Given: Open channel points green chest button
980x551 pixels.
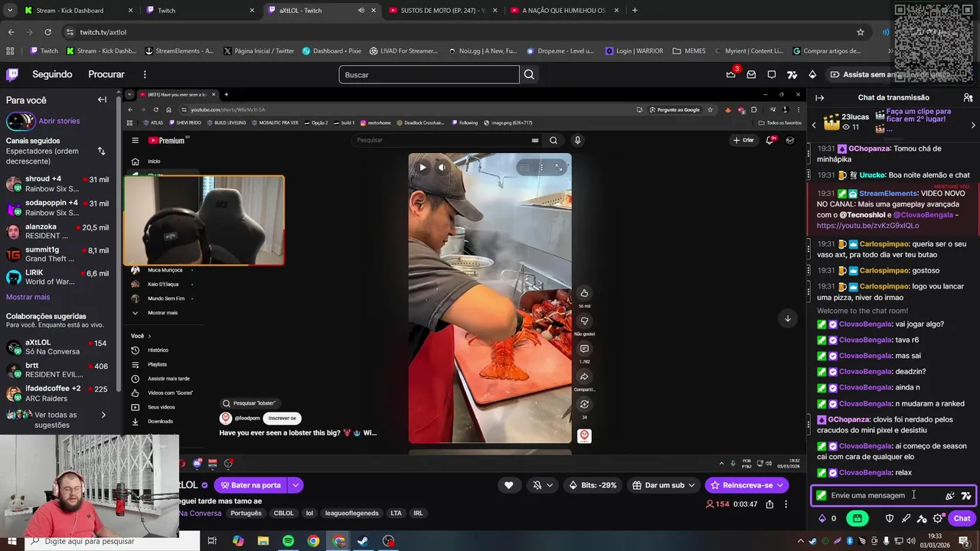Looking at the screenshot, I should [x=857, y=518].
